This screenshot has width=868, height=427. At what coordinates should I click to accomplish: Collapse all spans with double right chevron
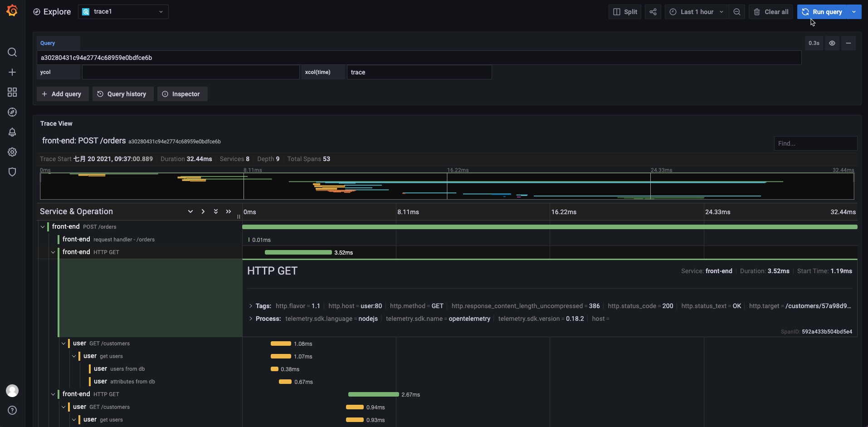tap(229, 211)
